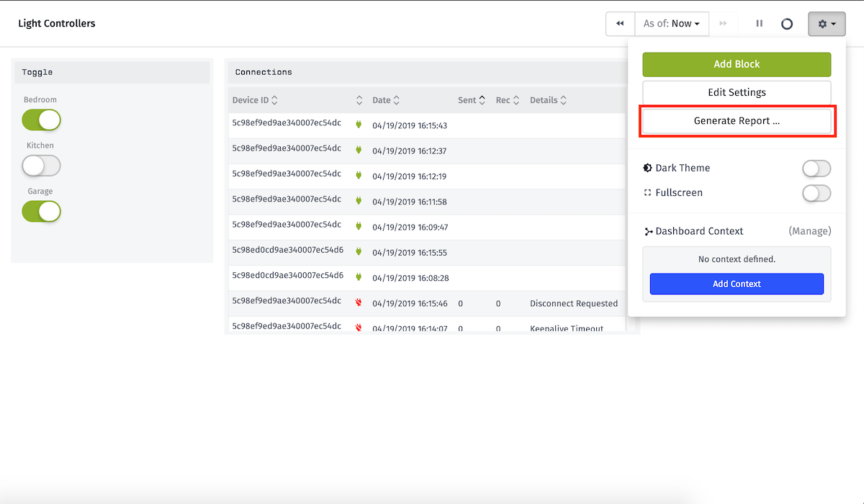Click the date 04/19/2019 16:15:46
Image resolution: width=864 pixels, height=504 pixels.
click(x=410, y=304)
